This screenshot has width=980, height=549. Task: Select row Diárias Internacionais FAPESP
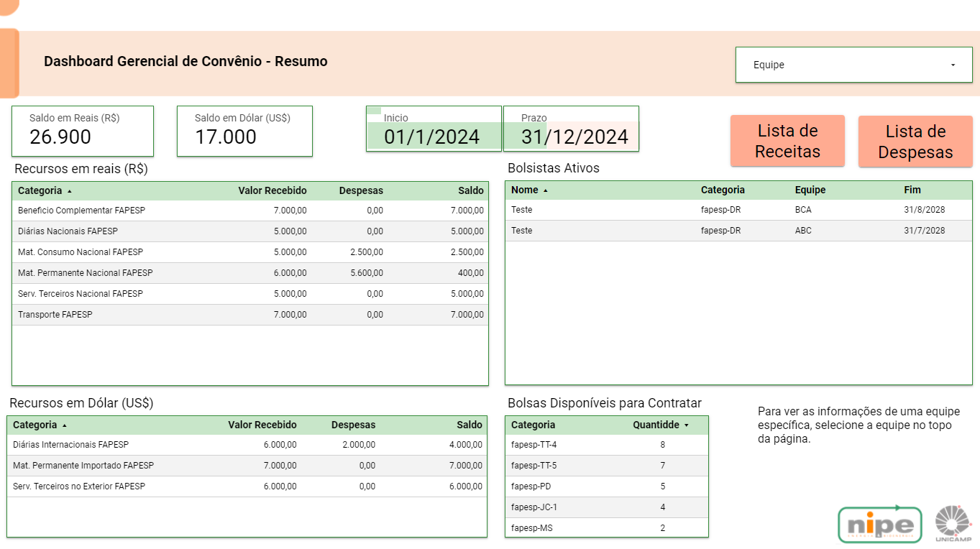click(x=247, y=445)
